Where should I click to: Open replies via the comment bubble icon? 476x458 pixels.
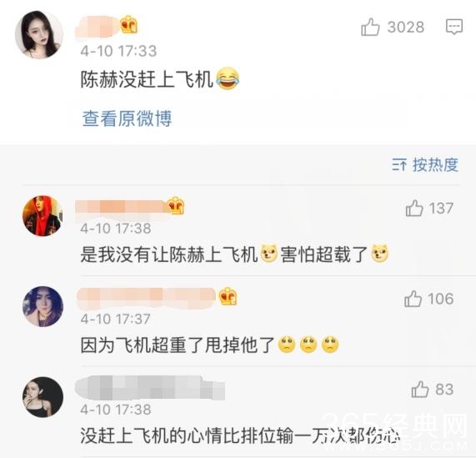[x=454, y=27]
